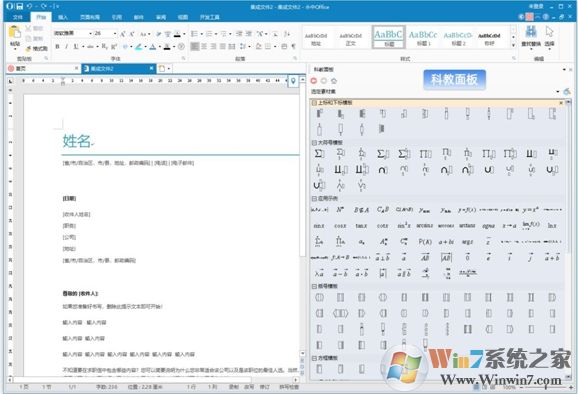This screenshot has width=578, height=394.
Task: Collapse the big operator templates section
Action: 314,142
